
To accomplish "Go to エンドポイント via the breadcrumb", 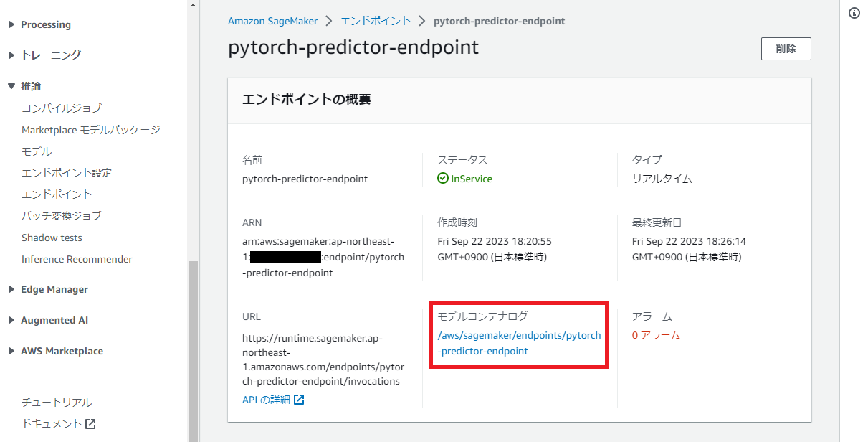I will point(375,21).
